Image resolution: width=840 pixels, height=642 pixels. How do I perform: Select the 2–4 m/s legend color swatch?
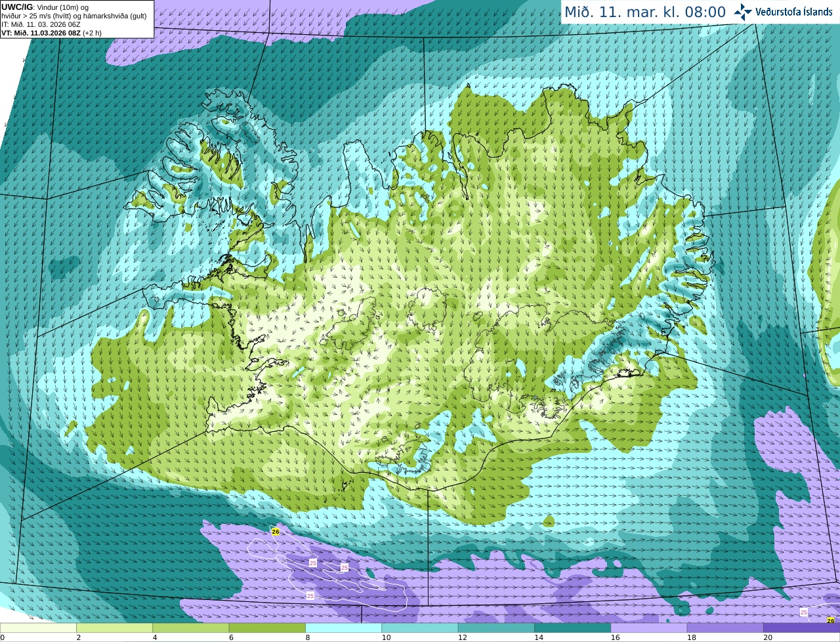[x=114, y=628]
